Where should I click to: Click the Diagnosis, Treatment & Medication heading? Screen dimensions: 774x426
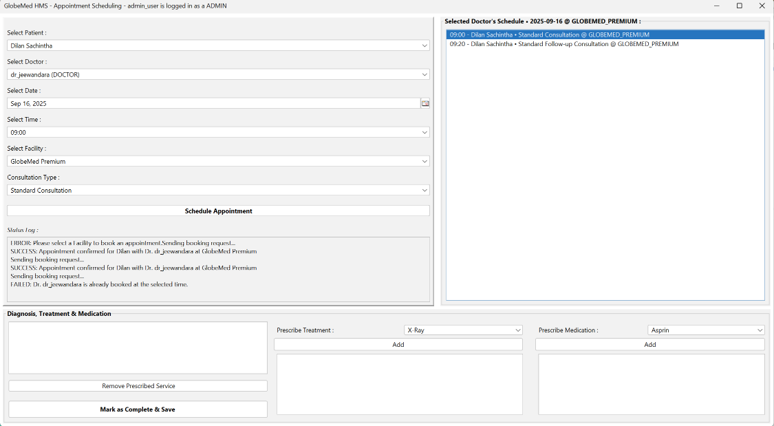[x=59, y=313]
